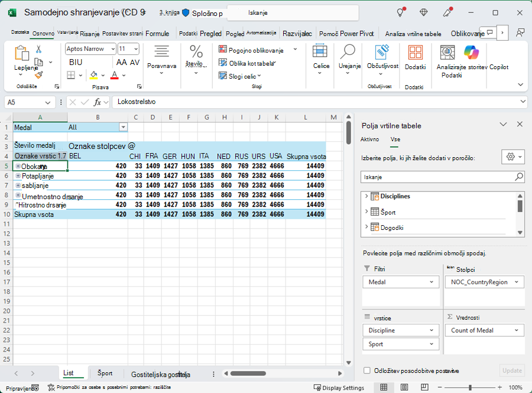Apply the font color A icon
This screenshot has width=532, height=393.
115,75
